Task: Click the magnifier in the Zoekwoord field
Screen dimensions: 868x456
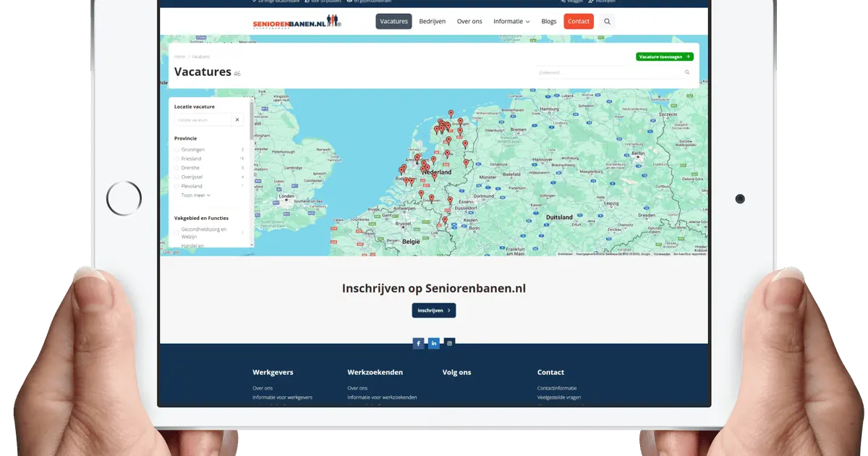Action: (x=687, y=72)
